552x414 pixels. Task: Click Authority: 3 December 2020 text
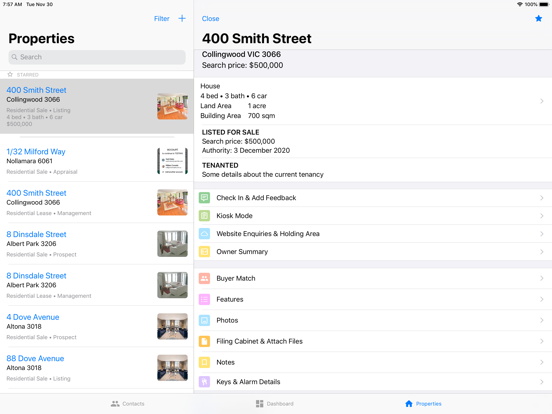pyautogui.click(x=246, y=150)
